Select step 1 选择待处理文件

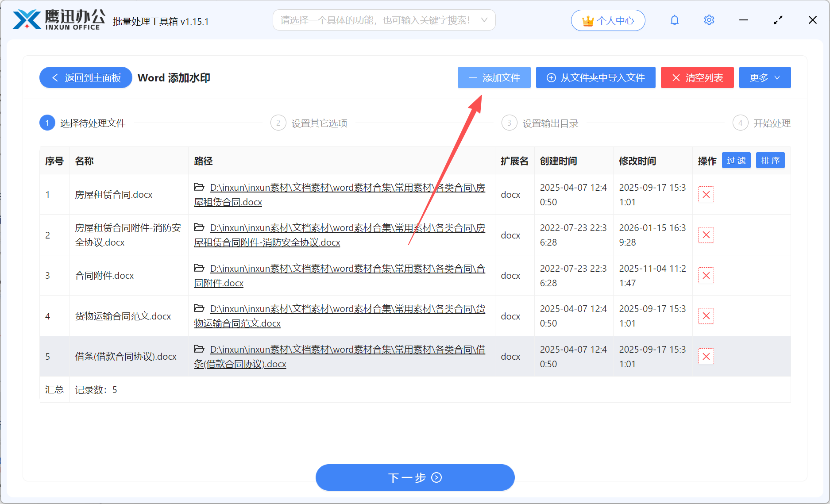pyautogui.click(x=83, y=123)
